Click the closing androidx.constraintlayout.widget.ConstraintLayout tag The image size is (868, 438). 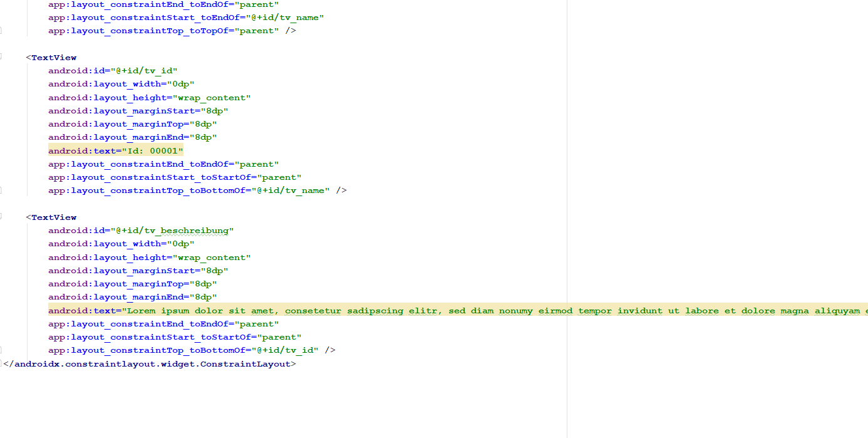pyautogui.click(x=152, y=364)
